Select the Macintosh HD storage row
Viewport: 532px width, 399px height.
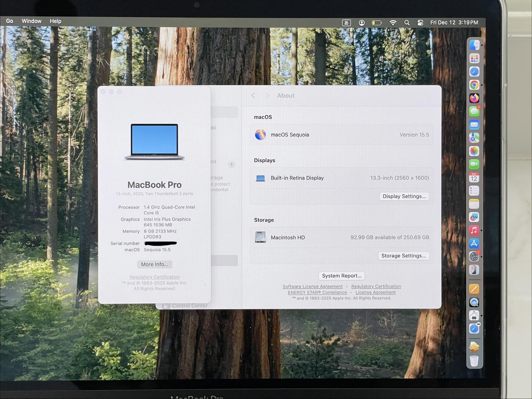coord(342,237)
